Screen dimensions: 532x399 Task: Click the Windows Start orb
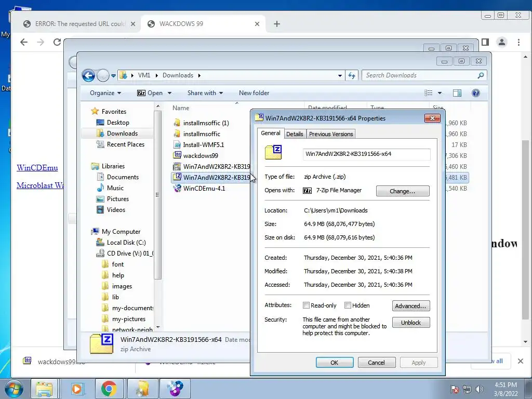(x=14, y=389)
